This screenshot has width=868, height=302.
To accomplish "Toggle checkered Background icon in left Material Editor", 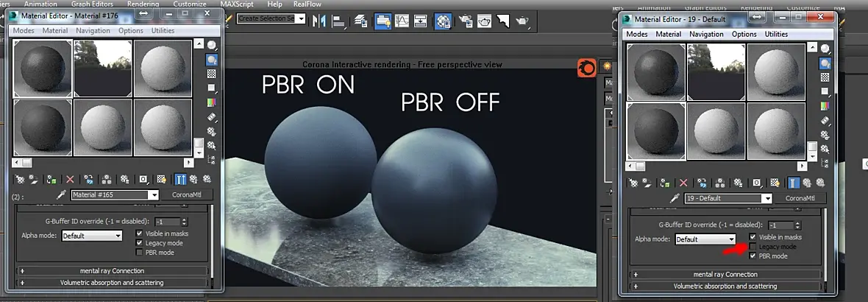I will coord(211,74).
